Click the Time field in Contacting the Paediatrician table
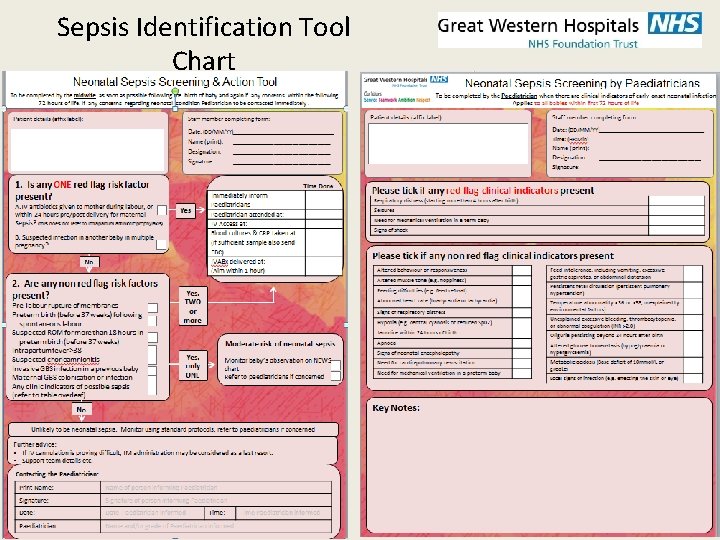Image resolution: width=720 pixels, height=540 pixels. pos(283,512)
